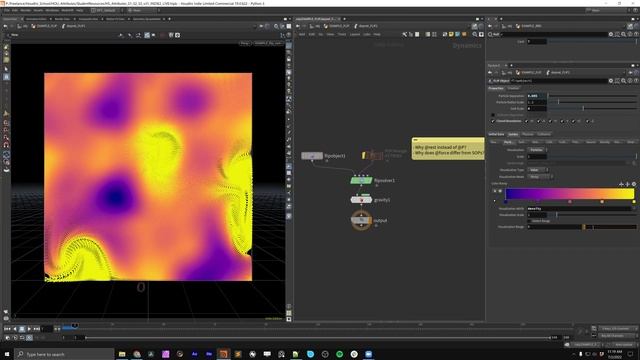Switch to the Collisions tab
The image size is (640, 360).
pyautogui.click(x=544, y=134)
